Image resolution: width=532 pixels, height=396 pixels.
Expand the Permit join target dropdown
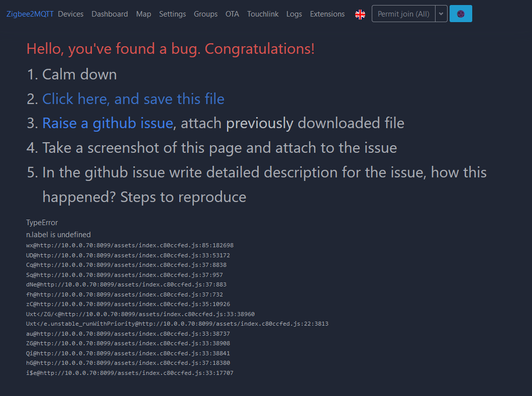click(x=441, y=14)
